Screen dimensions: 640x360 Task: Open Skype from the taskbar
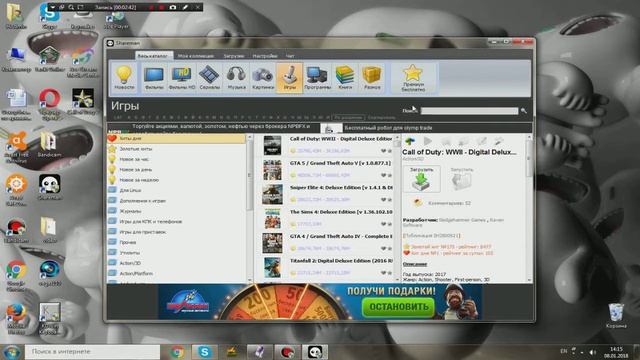[204, 352]
